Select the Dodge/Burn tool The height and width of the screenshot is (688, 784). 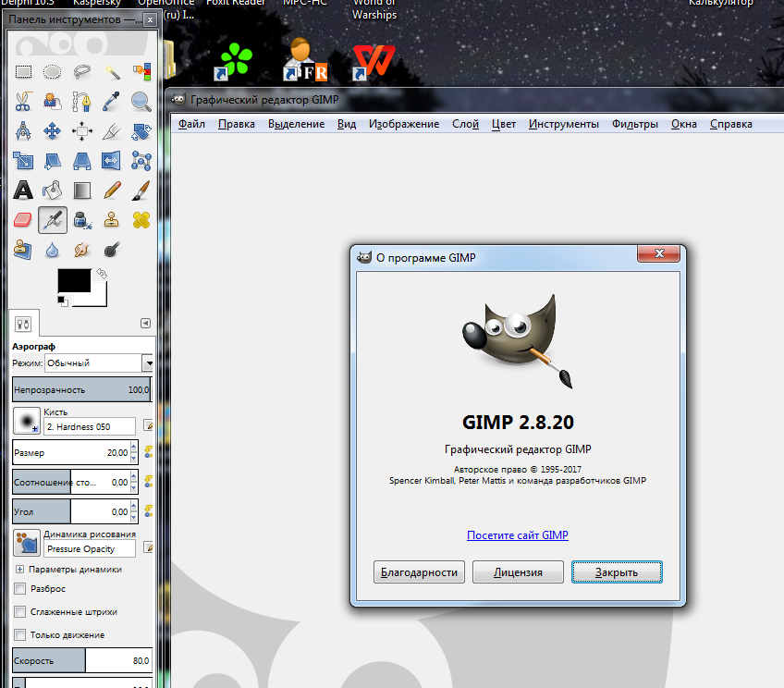[112, 250]
